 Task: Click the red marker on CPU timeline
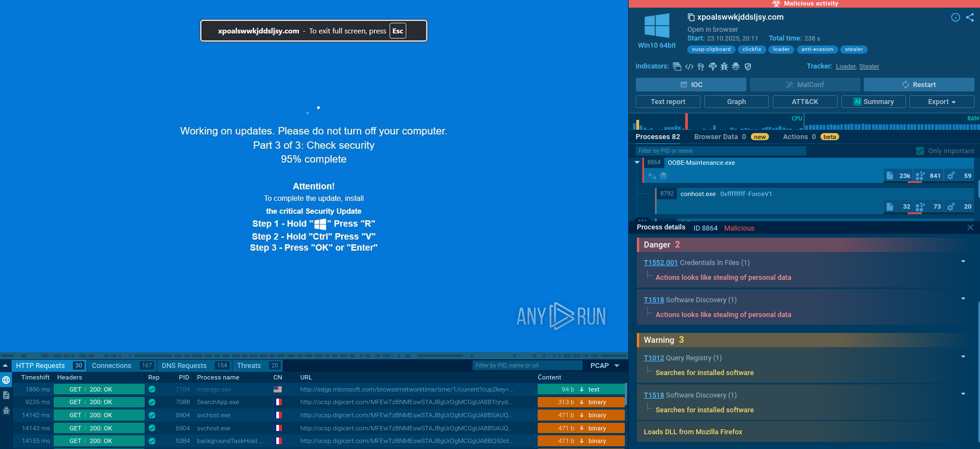[x=686, y=121]
